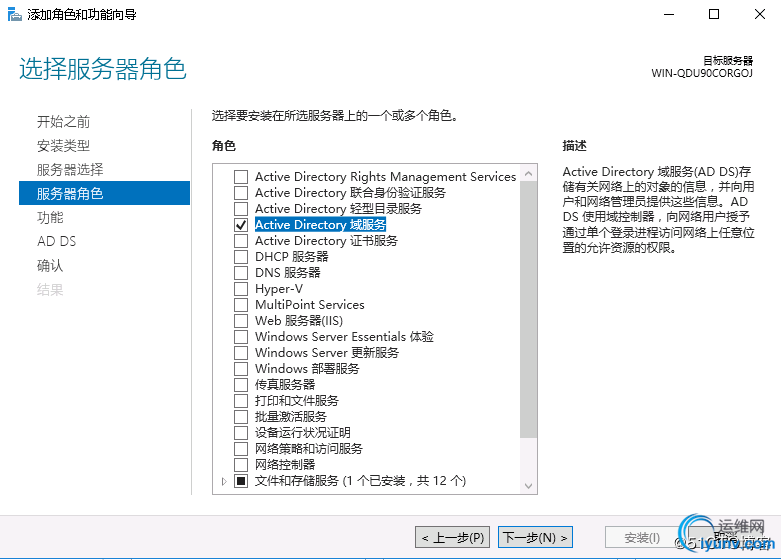Image resolution: width=781 pixels, height=560 pixels.
Task: Uncheck Active Directory 域服务 checkbox
Action: 241,225
